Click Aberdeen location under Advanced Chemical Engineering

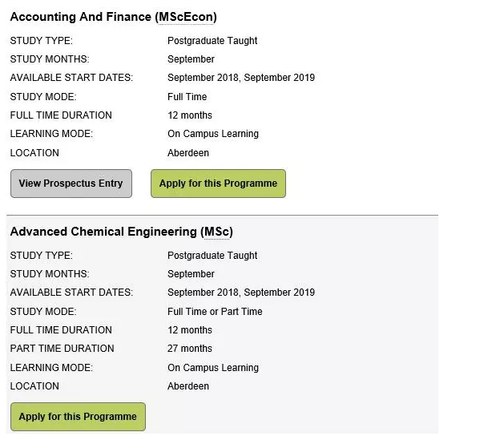point(188,386)
